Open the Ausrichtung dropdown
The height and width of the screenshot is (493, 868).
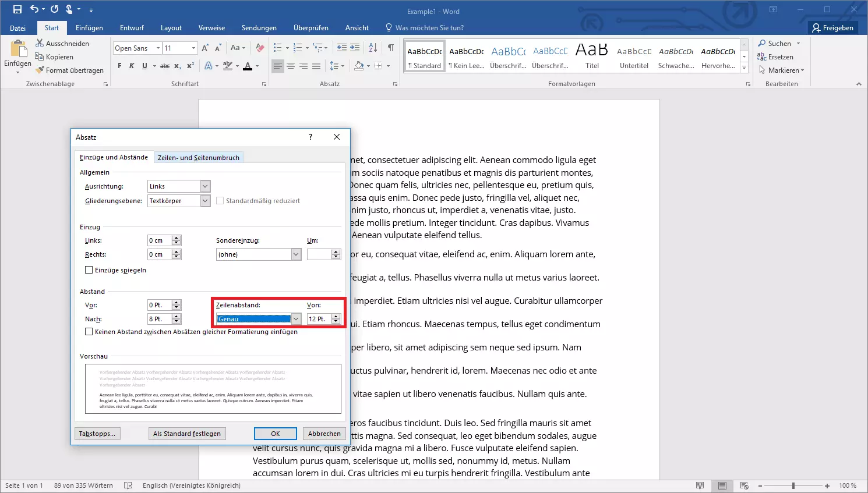point(205,186)
